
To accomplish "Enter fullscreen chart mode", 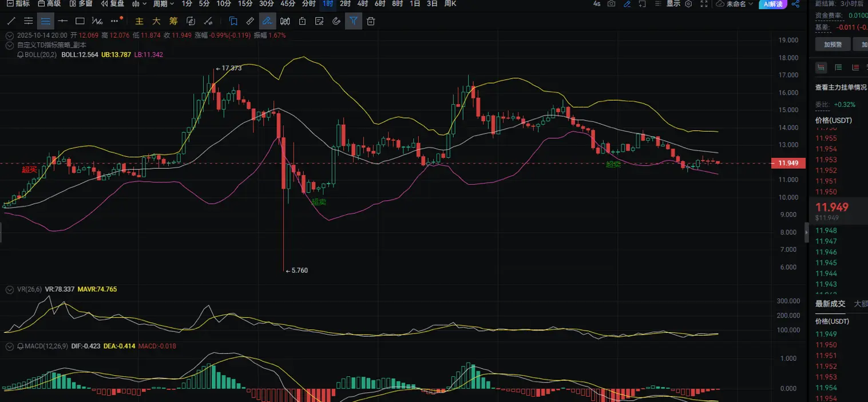I will [704, 4].
